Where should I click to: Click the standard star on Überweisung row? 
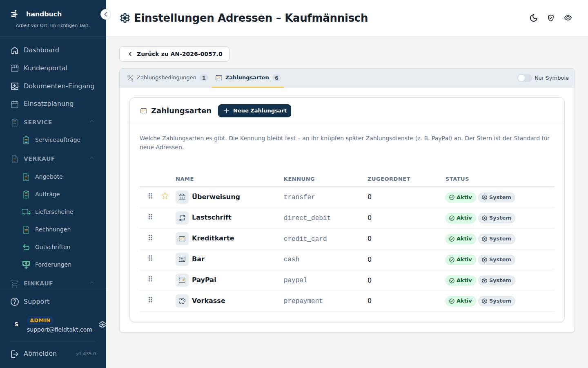coord(165,196)
